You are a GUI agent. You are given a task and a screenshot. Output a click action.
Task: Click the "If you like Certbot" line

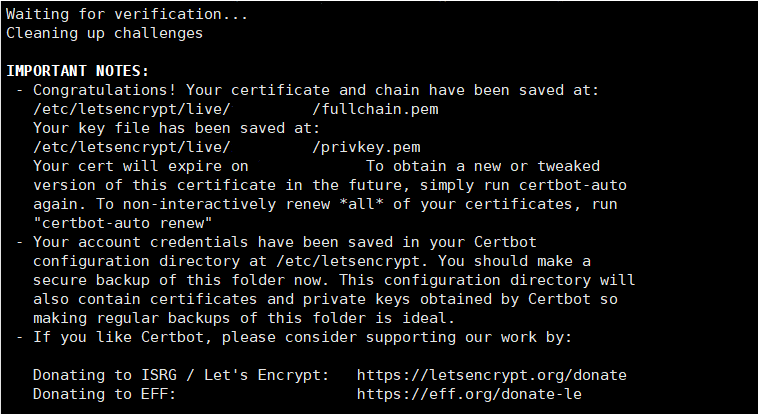tap(120, 337)
